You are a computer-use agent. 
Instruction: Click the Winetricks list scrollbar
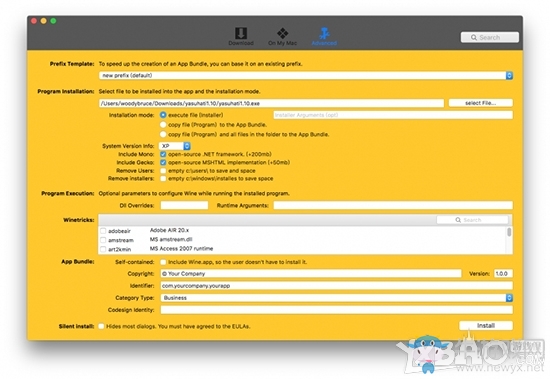[x=509, y=232]
